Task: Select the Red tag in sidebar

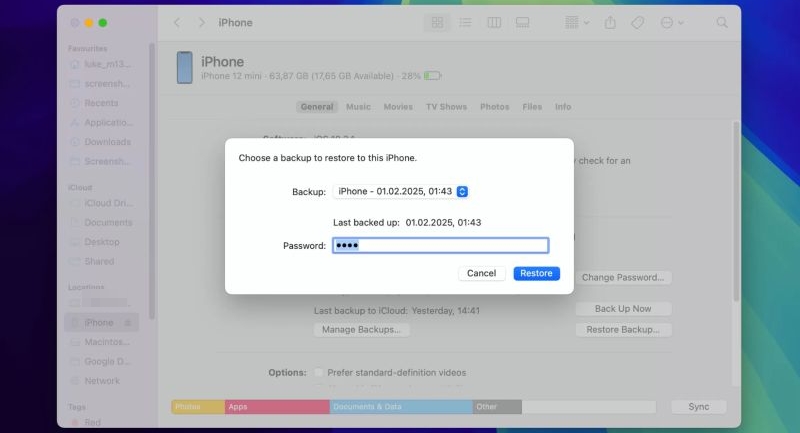Action: [92, 422]
